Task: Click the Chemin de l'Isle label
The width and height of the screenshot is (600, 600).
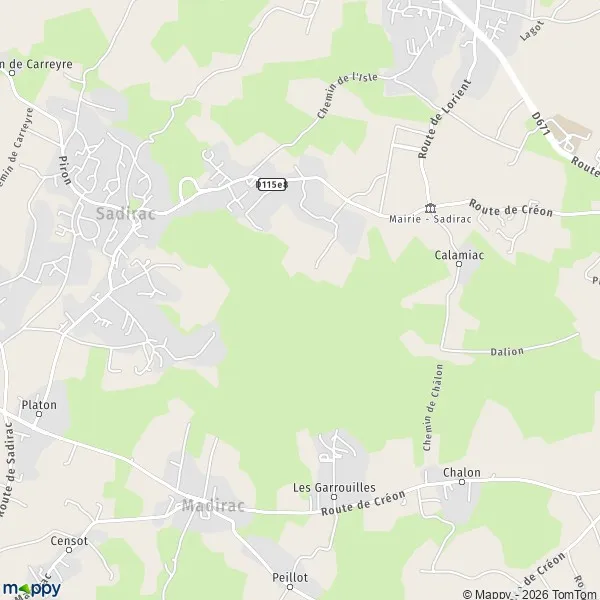Action: point(347,95)
